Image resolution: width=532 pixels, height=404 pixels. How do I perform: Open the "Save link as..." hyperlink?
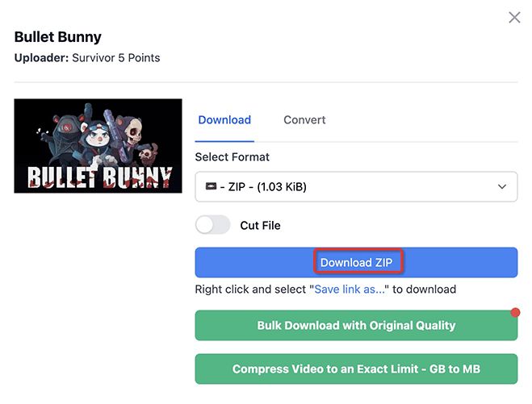(x=350, y=289)
